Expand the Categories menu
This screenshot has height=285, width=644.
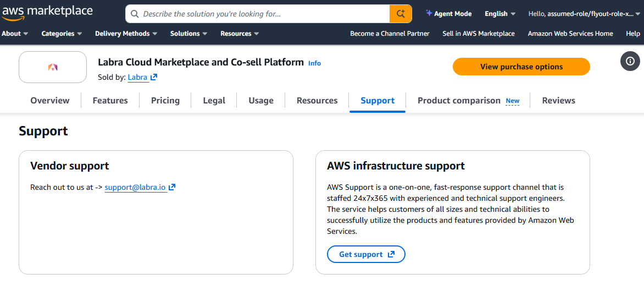(62, 34)
